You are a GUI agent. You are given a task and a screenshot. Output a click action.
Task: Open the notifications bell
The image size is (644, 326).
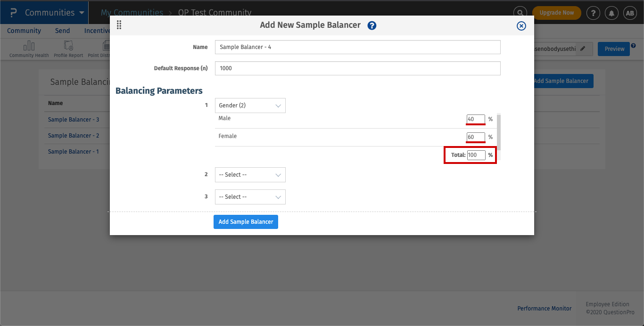tap(611, 13)
